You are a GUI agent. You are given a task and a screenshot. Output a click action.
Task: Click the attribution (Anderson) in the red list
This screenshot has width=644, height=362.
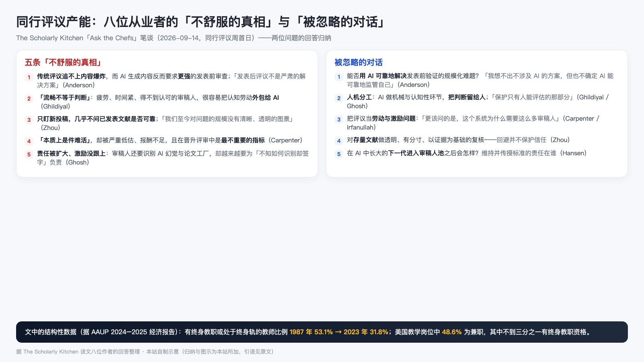pos(78,85)
